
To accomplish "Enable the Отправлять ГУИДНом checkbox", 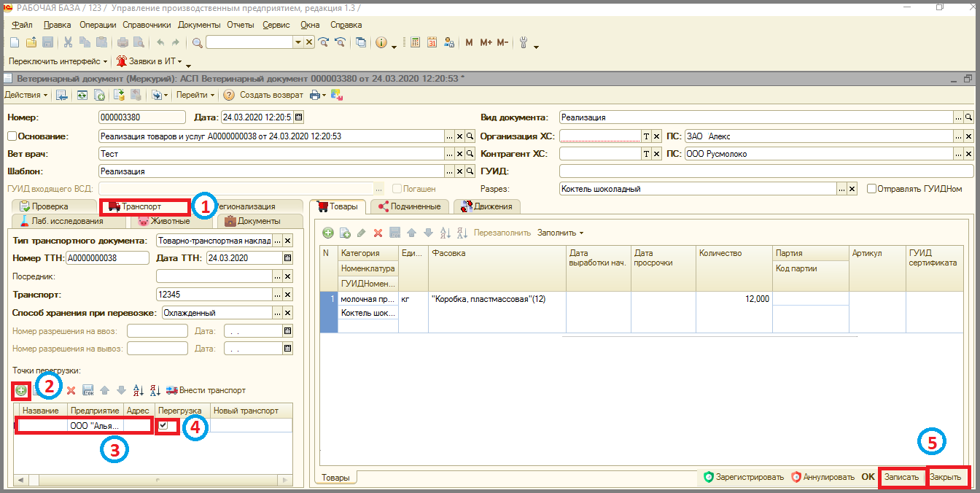I will click(871, 188).
